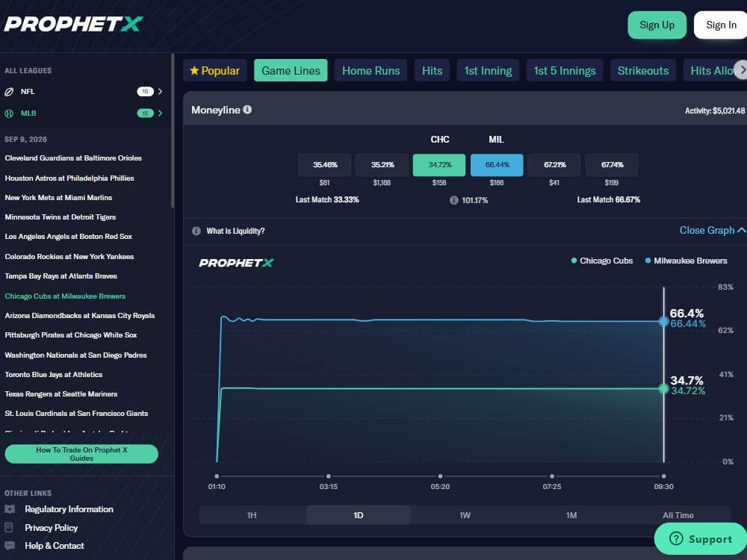Click the 35.21% odds box
The width and height of the screenshot is (747, 560).
coord(382,165)
